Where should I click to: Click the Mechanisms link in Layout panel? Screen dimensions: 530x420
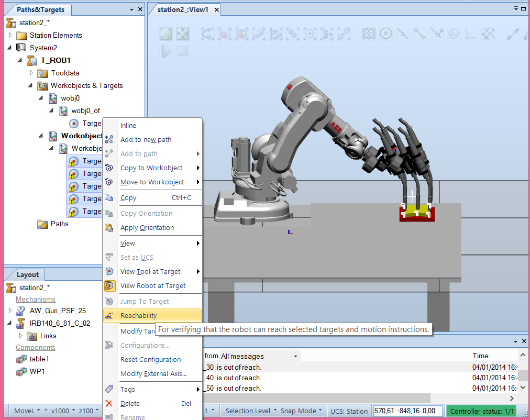[35, 299]
